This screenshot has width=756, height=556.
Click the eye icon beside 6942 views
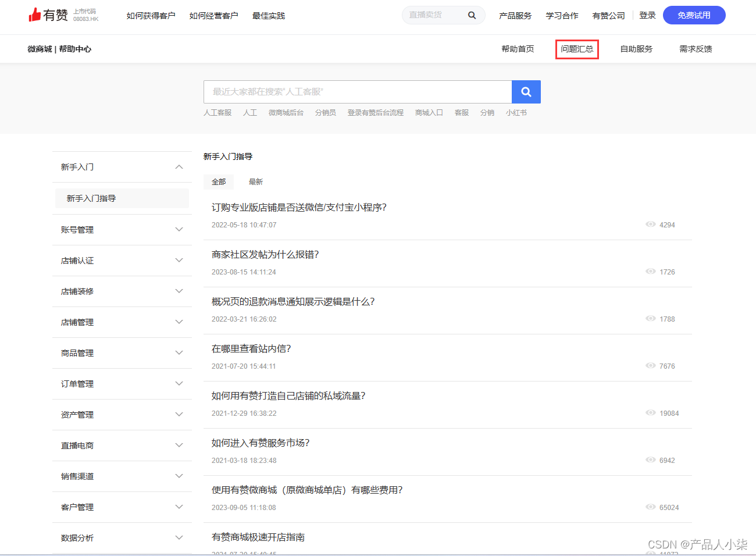[651, 460]
